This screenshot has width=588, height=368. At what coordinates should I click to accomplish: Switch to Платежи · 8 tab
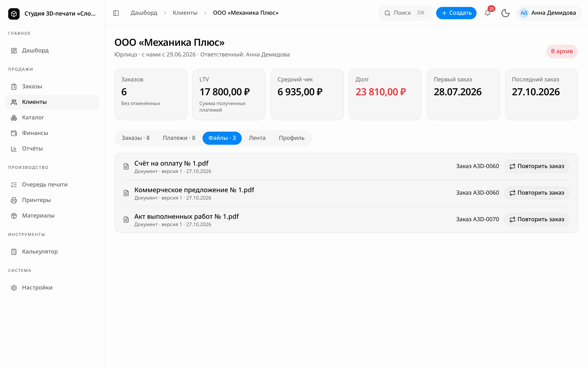click(x=179, y=138)
